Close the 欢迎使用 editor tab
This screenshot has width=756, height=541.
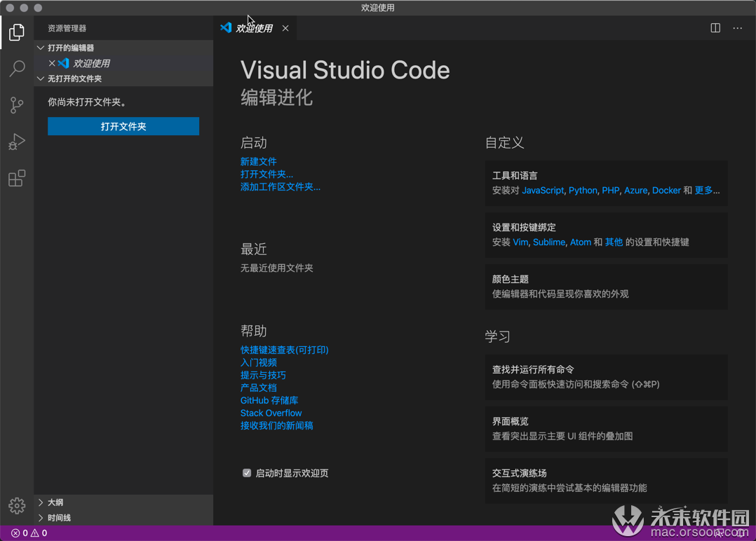285,28
